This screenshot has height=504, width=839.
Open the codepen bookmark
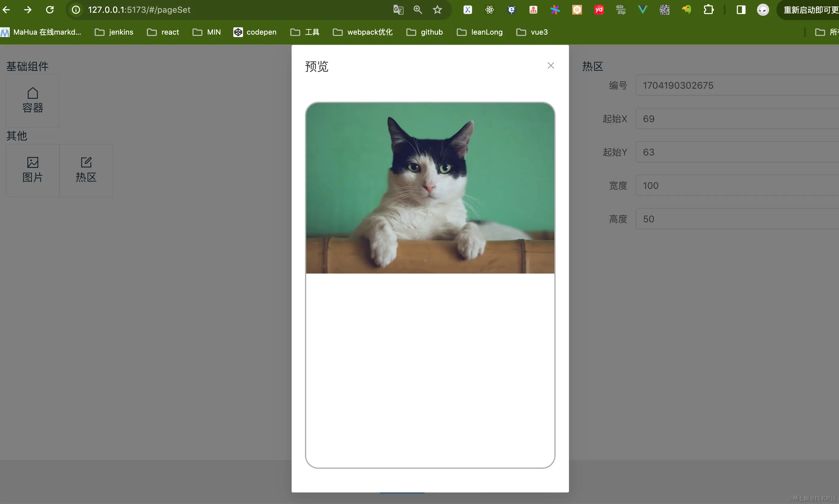[x=255, y=32]
